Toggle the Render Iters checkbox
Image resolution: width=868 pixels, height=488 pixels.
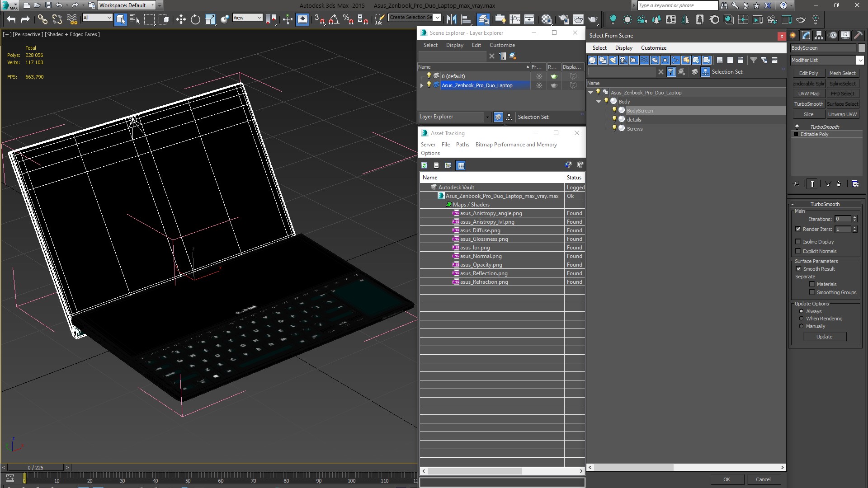[798, 229]
